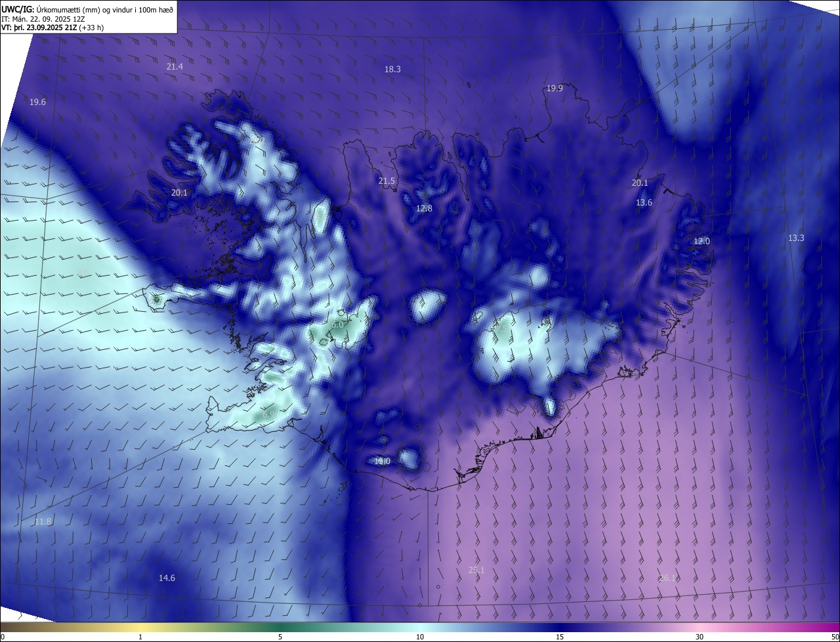
Task: Click the colour scale tick labelled 30
Action: coord(700,637)
